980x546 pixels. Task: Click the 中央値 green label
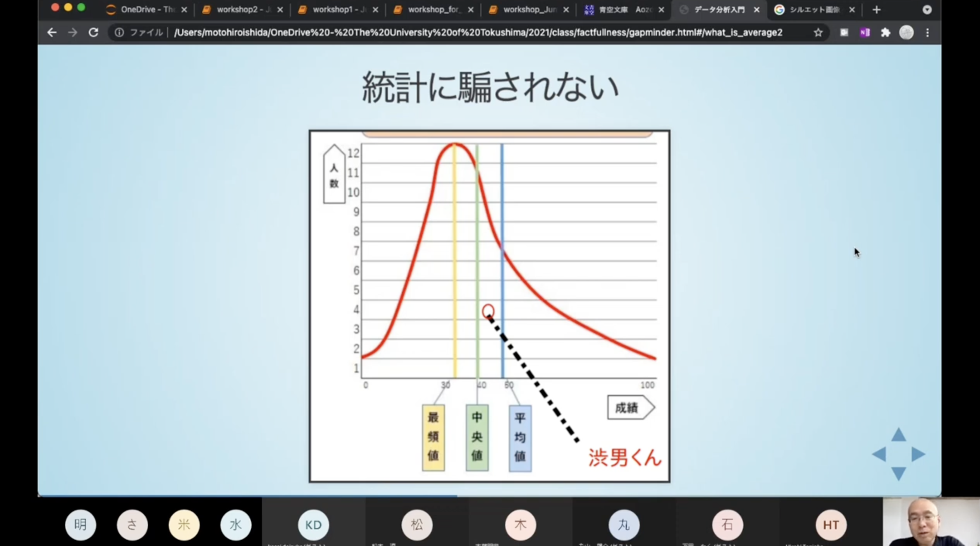[x=477, y=438]
